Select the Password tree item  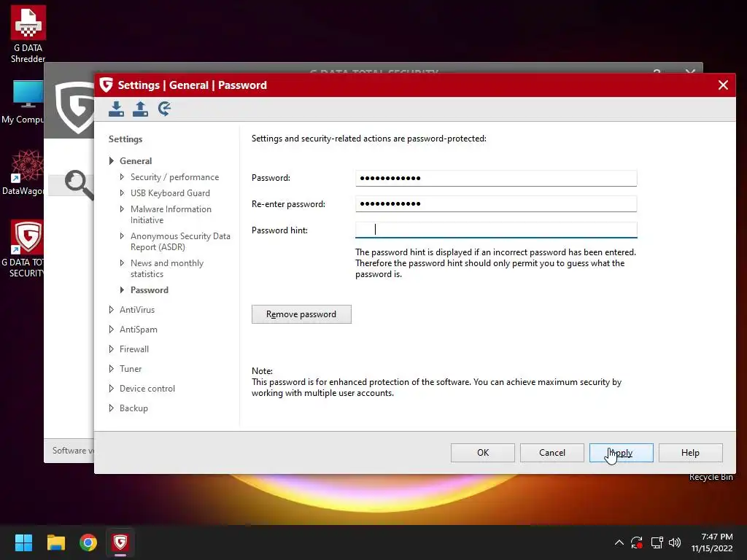[x=149, y=290]
